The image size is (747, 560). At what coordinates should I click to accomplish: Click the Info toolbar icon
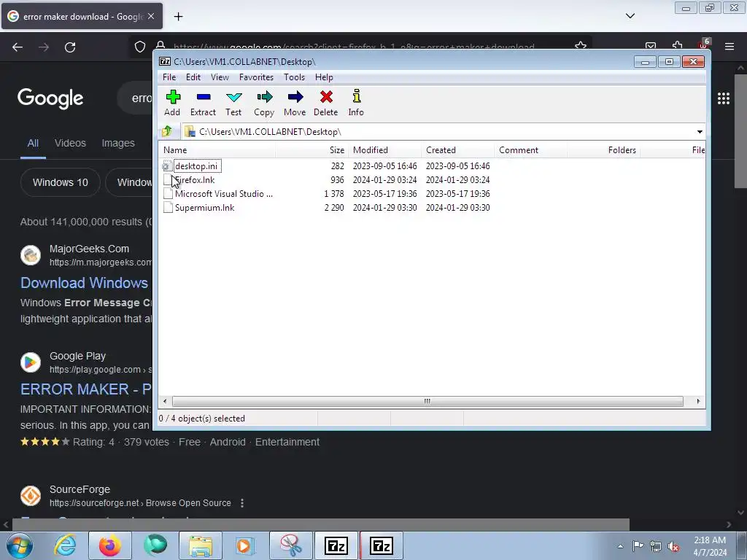[356, 96]
